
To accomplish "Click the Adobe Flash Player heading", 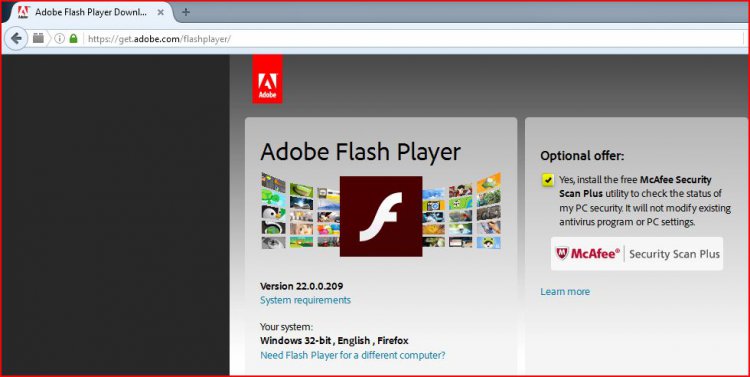I will 360,152.
